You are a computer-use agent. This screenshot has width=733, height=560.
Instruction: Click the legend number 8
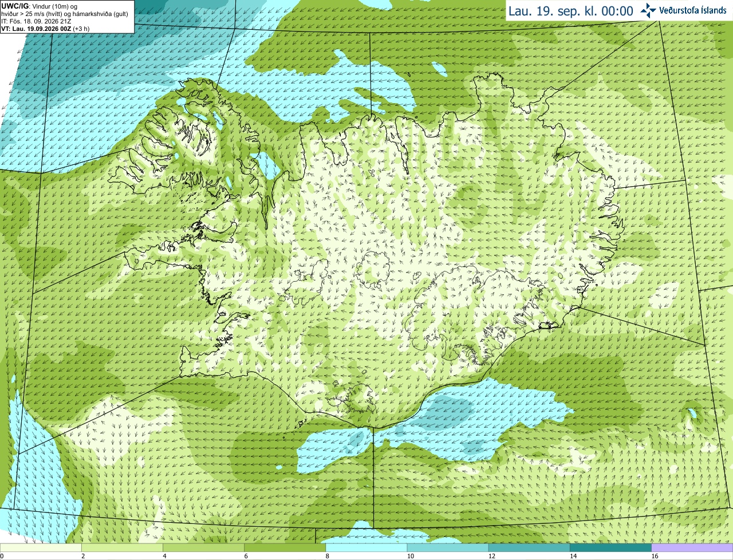click(328, 556)
